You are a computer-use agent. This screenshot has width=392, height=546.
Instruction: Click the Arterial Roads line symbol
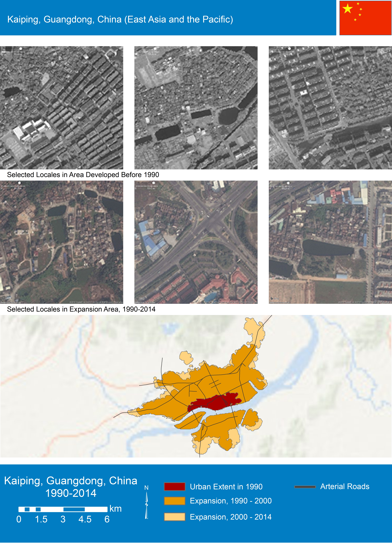pyautogui.click(x=305, y=487)
